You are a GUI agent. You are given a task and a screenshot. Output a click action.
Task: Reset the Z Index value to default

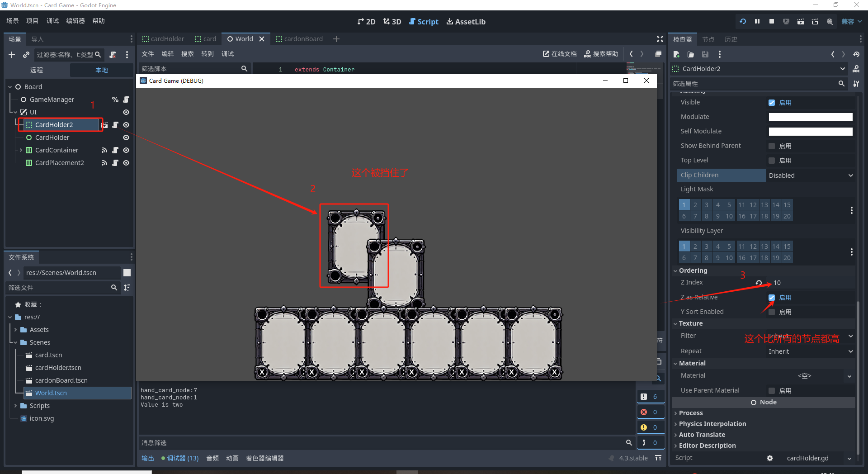point(759,283)
